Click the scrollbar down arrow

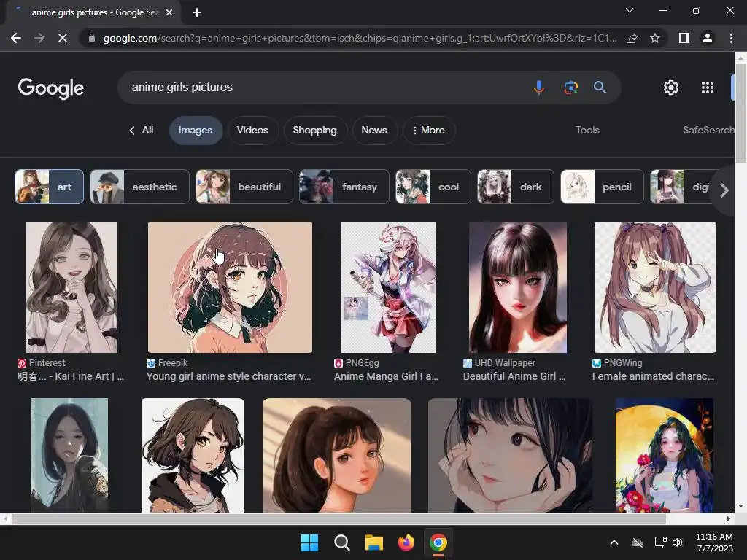click(740, 506)
